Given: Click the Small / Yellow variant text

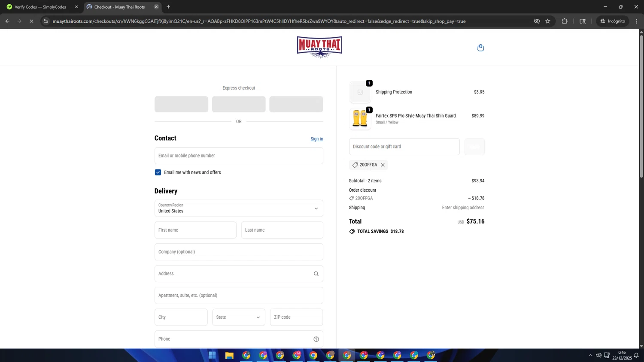Looking at the screenshot, I should 387,122.
